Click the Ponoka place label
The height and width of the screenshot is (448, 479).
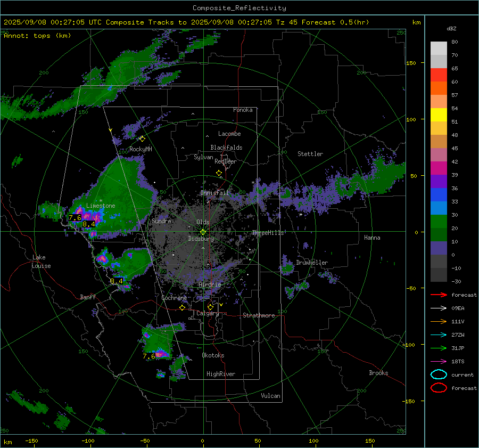(243, 110)
